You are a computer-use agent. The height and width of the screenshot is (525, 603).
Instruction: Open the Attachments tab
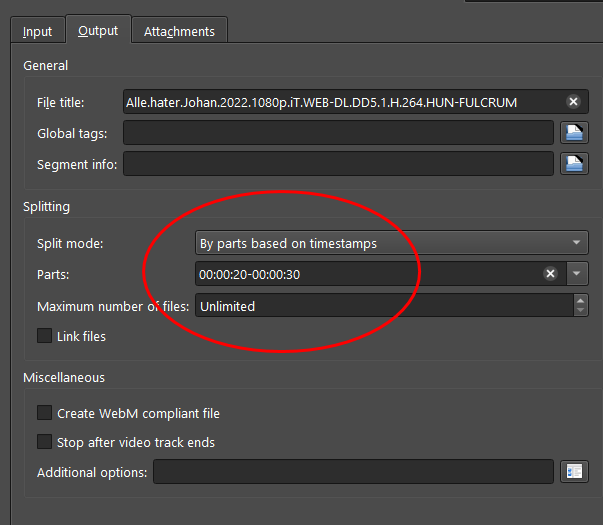179,31
